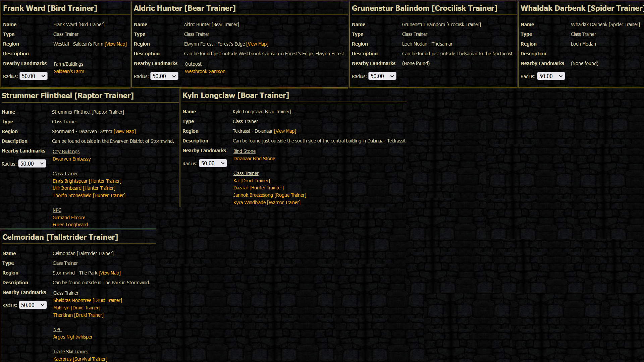Open the Grimand Elmore NPC link
This screenshot has width=644, height=362.
click(x=69, y=217)
